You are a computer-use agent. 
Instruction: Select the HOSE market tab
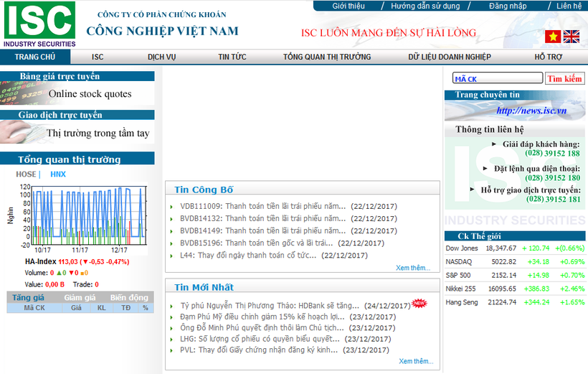click(26, 174)
